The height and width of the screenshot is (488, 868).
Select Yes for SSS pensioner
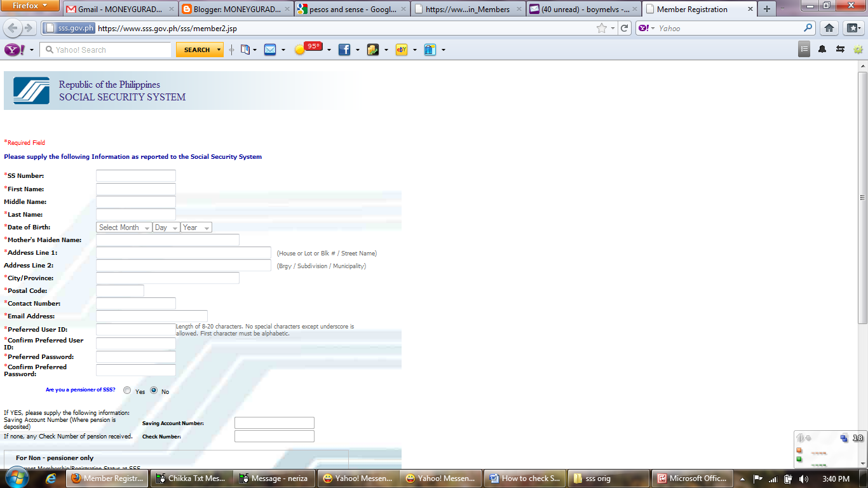pos(128,391)
